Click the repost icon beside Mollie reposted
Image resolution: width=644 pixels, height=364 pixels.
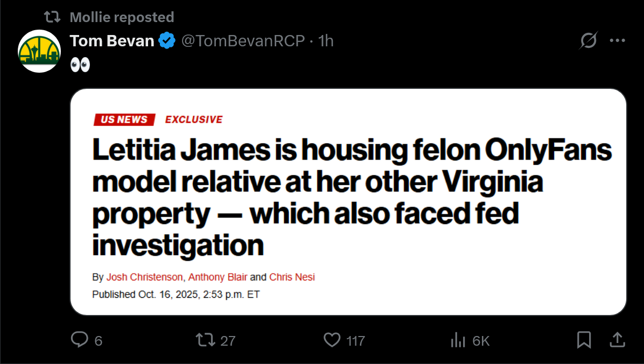click(52, 17)
